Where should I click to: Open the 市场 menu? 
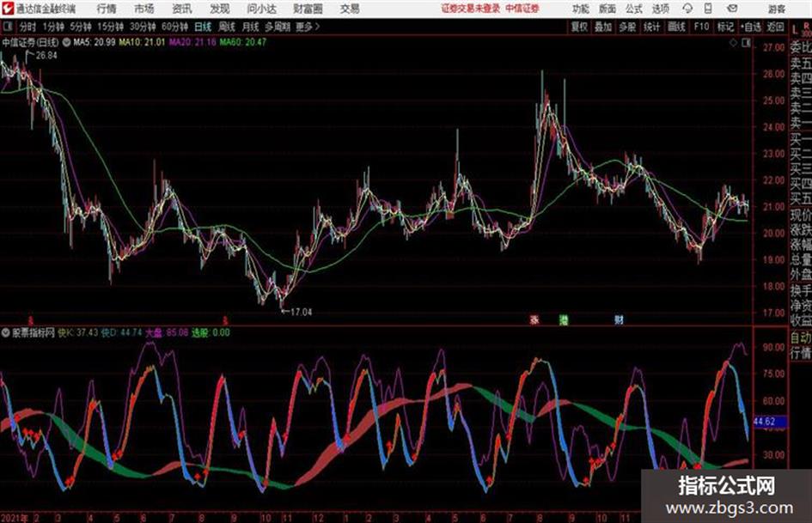[144, 9]
